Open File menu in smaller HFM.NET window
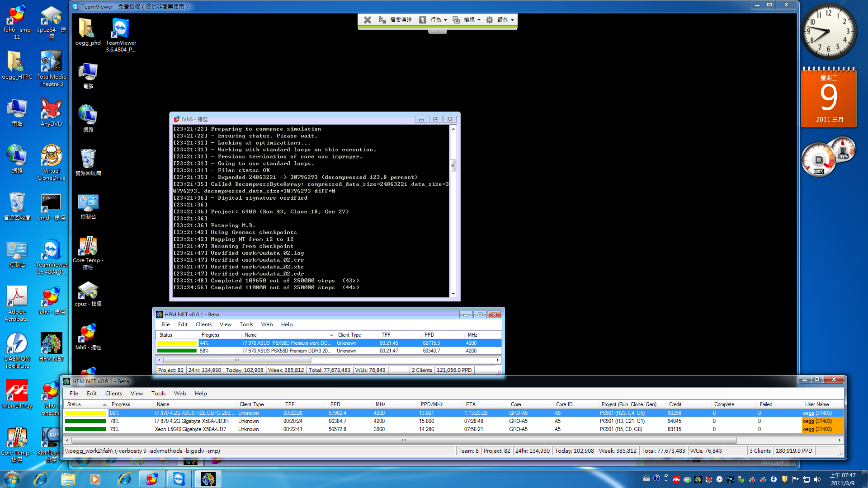 click(165, 324)
